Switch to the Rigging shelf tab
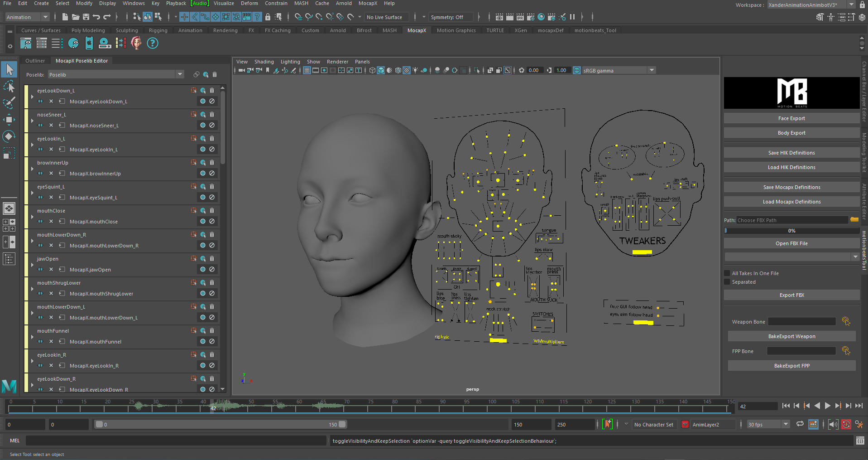The image size is (868, 460). click(158, 30)
